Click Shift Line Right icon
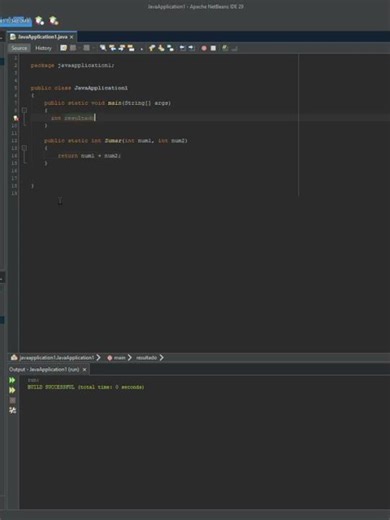 tap(192, 48)
